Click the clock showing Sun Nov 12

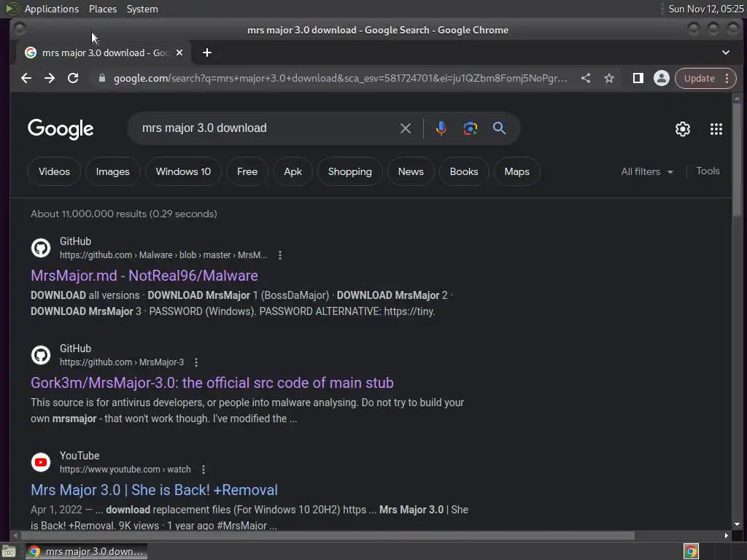(x=705, y=9)
